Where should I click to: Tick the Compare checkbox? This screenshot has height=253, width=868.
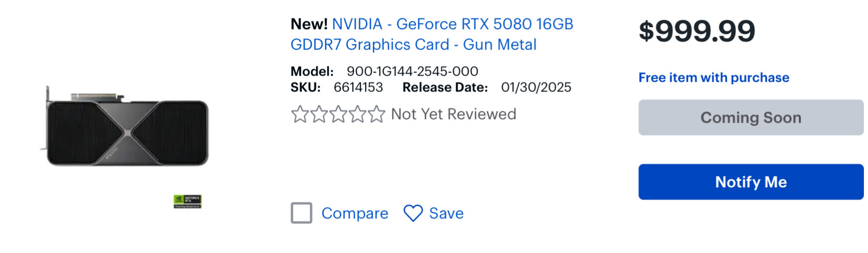[x=302, y=213]
